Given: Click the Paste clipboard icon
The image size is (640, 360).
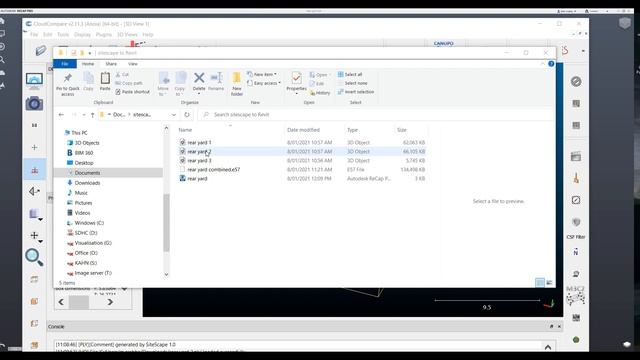Looking at the screenshot, I should click(x=105, y=78).
